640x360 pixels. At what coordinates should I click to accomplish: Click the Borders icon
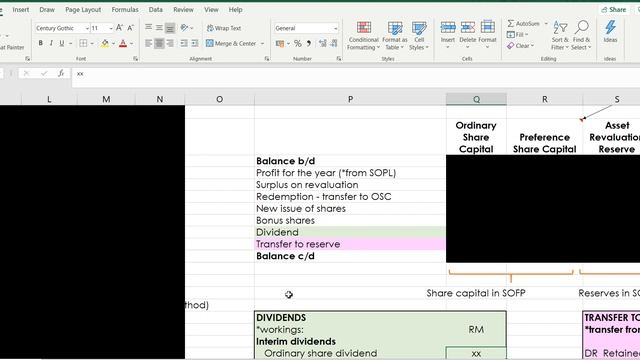tap(83, 43)
